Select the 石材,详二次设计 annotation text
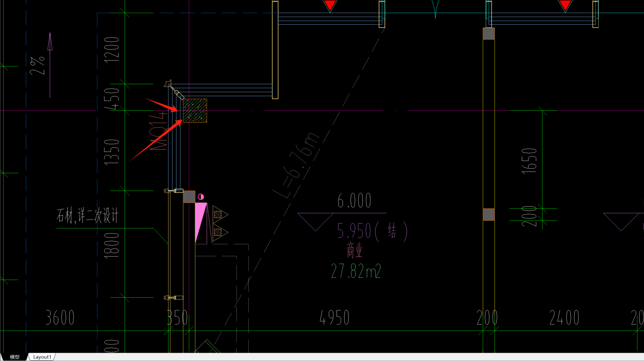This screenshot has width=644, height=361. point(88,216)
